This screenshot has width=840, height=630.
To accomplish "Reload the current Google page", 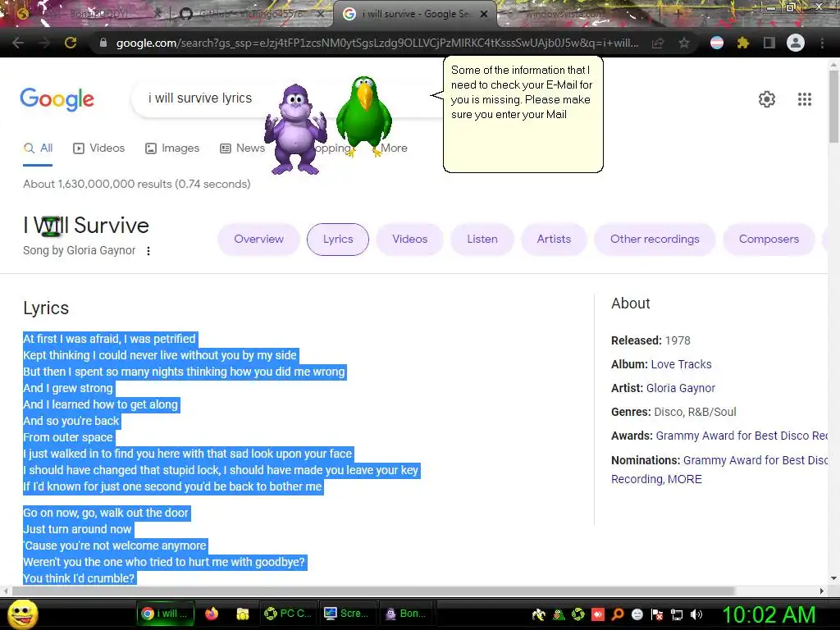I will [x=71, y=43].
